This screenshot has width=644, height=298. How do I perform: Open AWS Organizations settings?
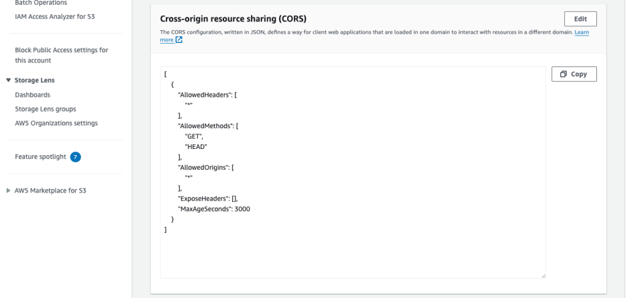pyautogui.click(x=56, y=123)
